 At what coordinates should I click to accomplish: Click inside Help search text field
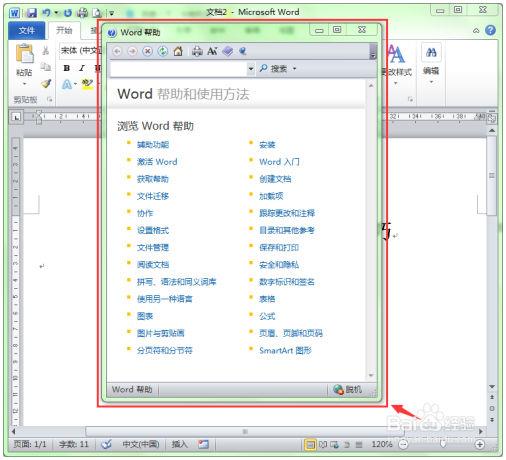pyautogui.click(x=178, y=69)
